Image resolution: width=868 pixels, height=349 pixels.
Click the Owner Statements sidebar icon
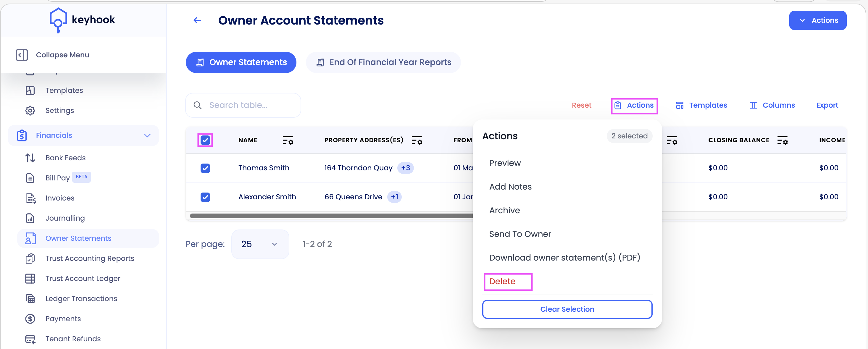31,238
